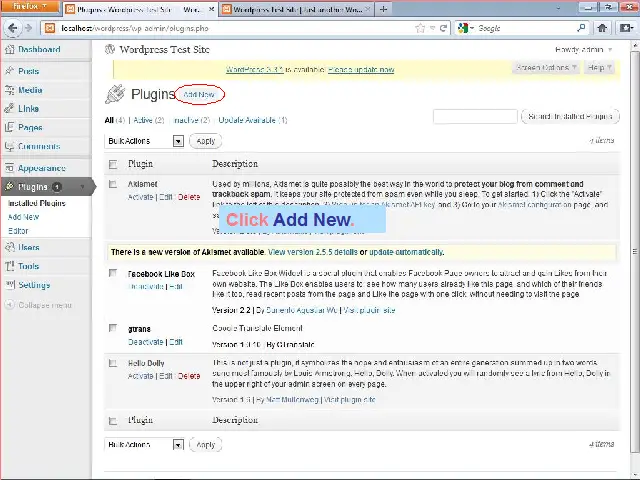Image resolution: width=640 pixels, height=480 pixels.
Task: Activate the Akismet plugin
Action: point(140,197)
